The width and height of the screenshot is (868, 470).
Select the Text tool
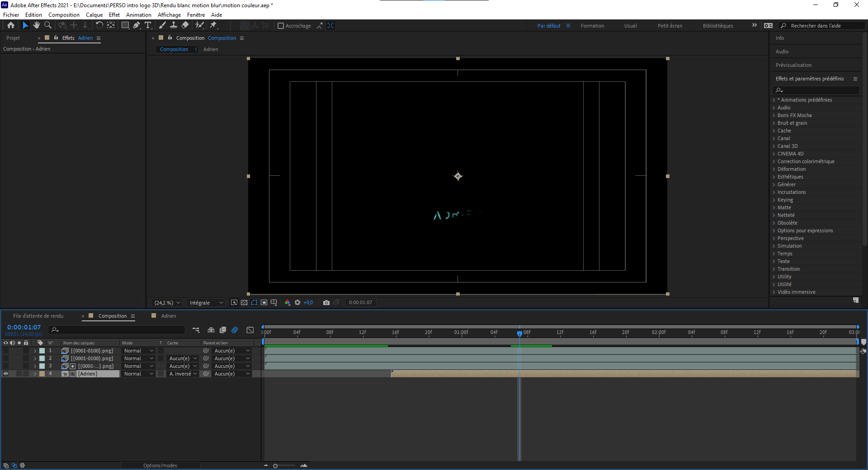pyautogui.click(x=148, y=25)
